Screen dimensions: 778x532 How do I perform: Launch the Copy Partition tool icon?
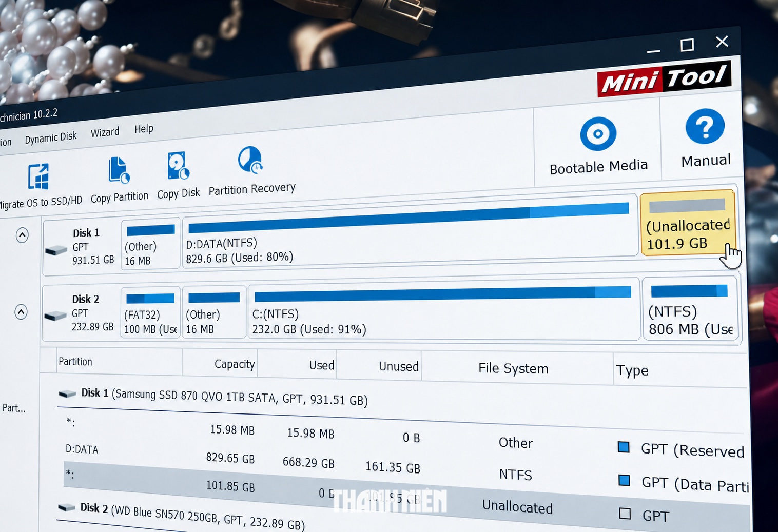point(119,170)
